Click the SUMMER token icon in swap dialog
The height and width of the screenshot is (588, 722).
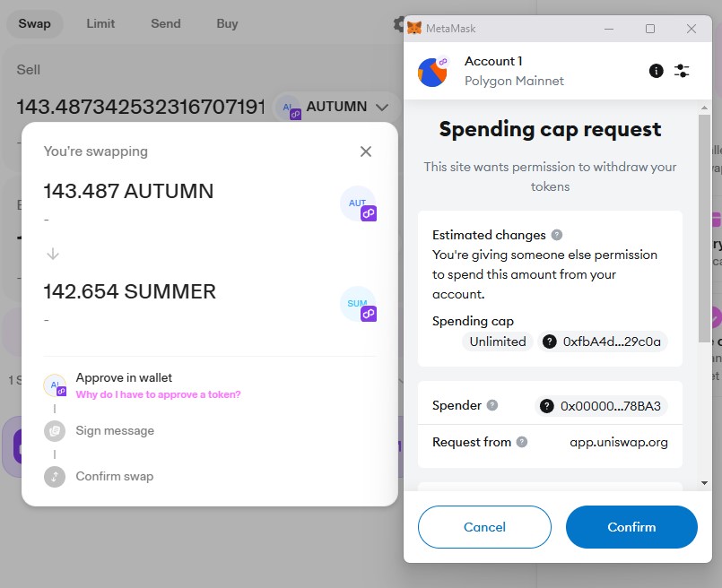[358, 304]
